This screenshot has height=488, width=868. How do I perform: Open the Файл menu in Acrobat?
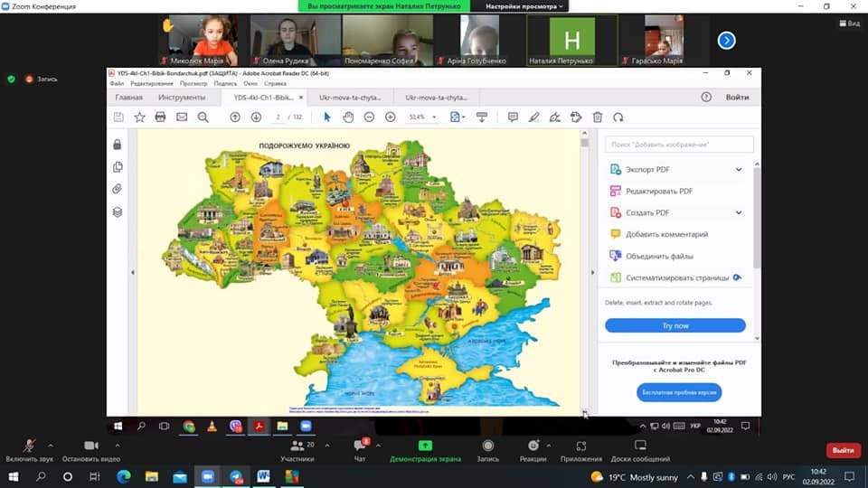(x=117, y=83)
